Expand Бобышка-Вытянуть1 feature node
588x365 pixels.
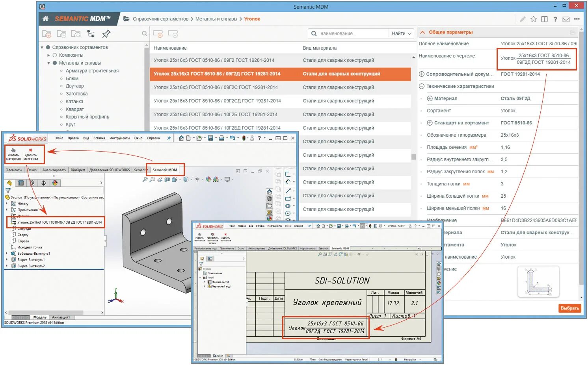coord(7,254)
